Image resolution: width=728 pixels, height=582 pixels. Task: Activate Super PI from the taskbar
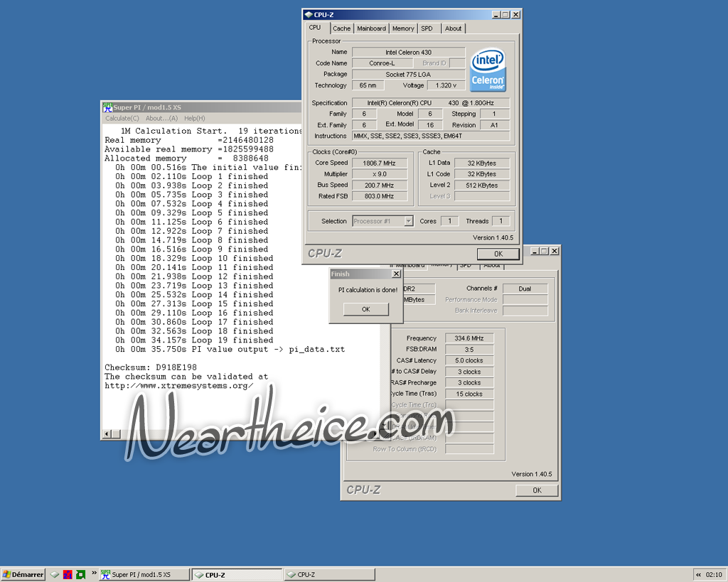pos(144,575)
